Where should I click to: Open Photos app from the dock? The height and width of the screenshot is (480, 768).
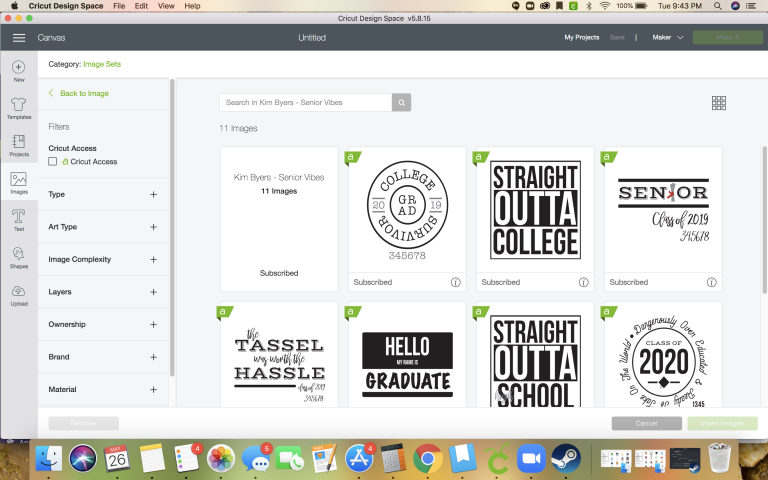tap(221, 459)
